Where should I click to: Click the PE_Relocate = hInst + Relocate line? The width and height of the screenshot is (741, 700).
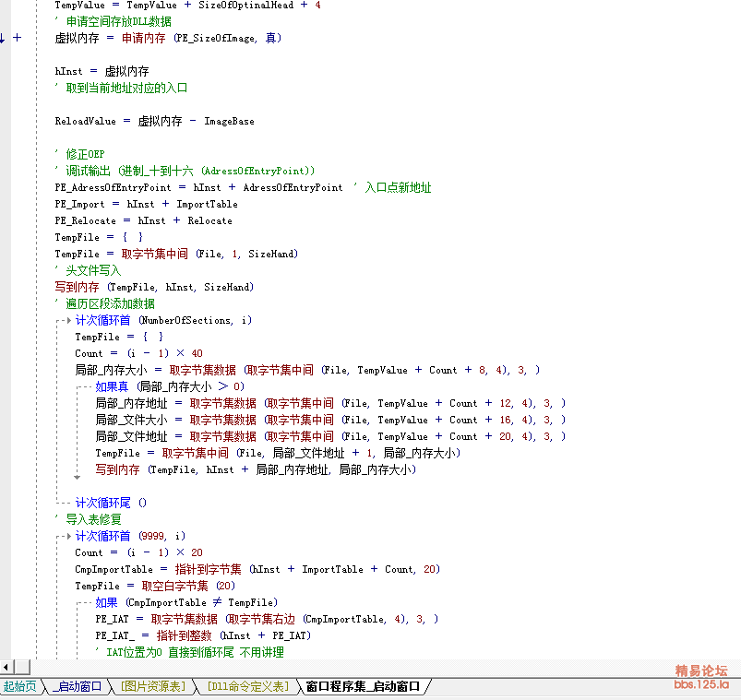coord(143,220)
